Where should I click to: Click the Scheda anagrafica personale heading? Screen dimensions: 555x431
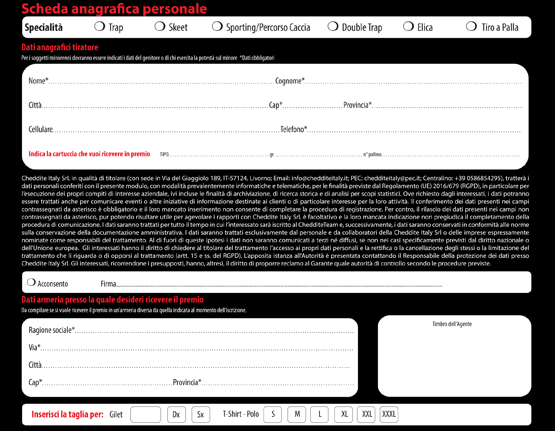(114, 8)
